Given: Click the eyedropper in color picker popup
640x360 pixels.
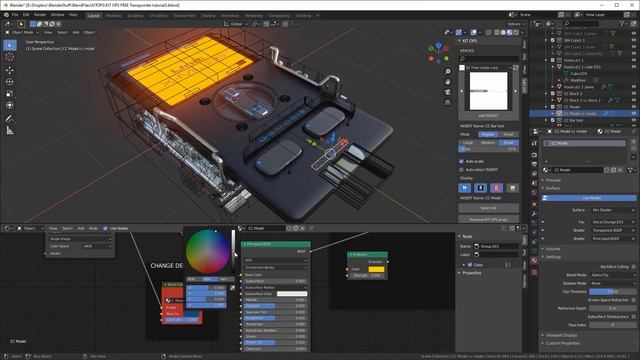Looking at the screenshot, I should pos(232,288).
